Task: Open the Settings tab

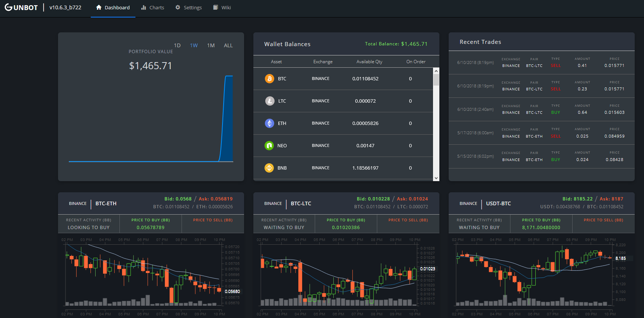Action: pyautogui.click(x=189, y=8)
